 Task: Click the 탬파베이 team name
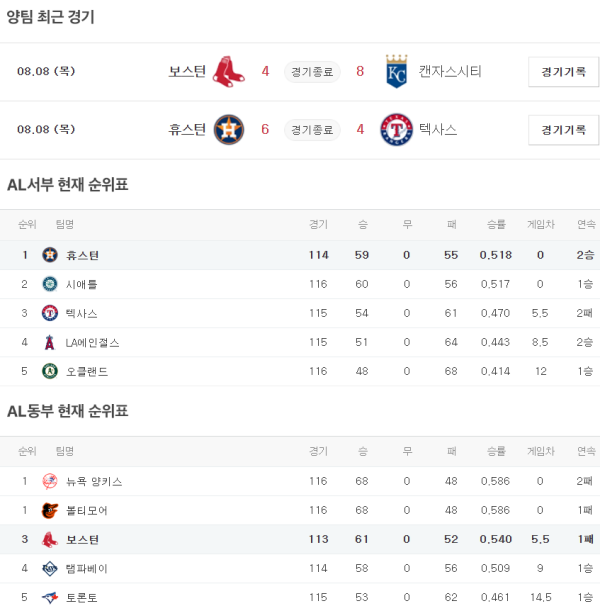point(87,568)
